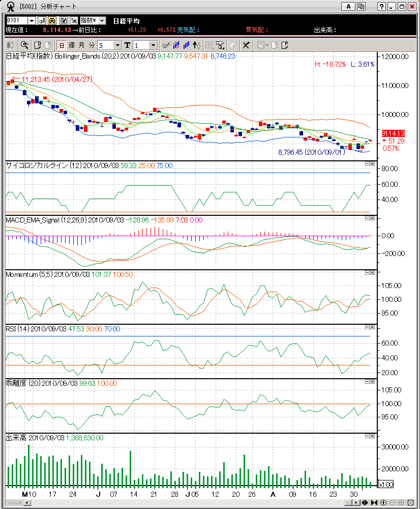Switch chart to weekly (週) period
This screenshot has width=420, height=509.
coord(71,45)
